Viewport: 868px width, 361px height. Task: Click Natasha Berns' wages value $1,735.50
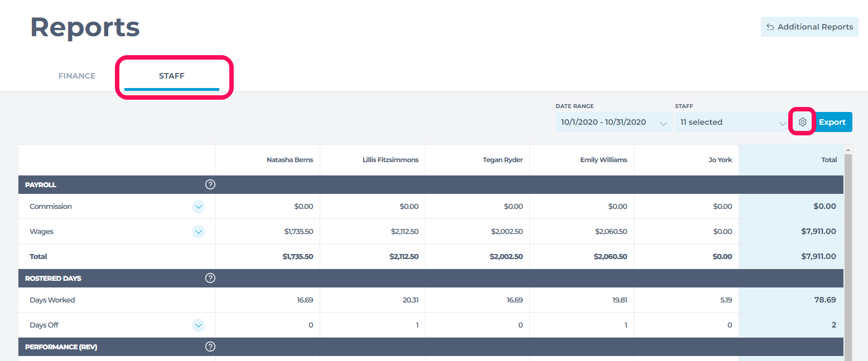[x=298, y=232]
